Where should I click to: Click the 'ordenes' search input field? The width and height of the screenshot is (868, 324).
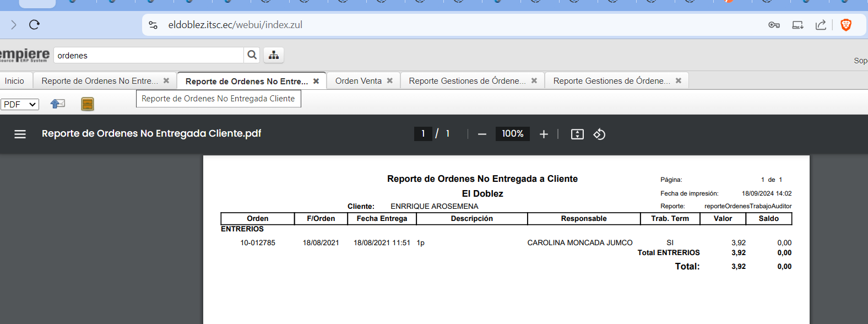pos(149,55)
